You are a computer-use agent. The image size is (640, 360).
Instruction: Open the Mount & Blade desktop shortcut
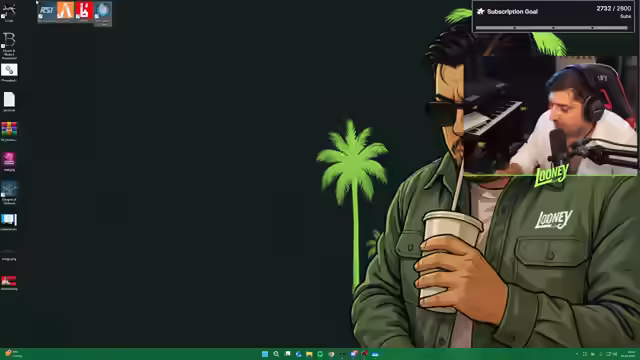[9, 45]
